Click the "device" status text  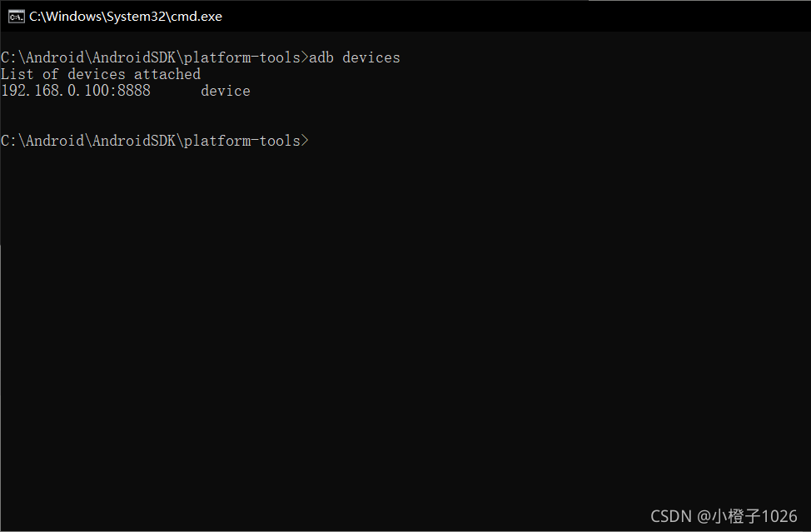click(226, 91)
